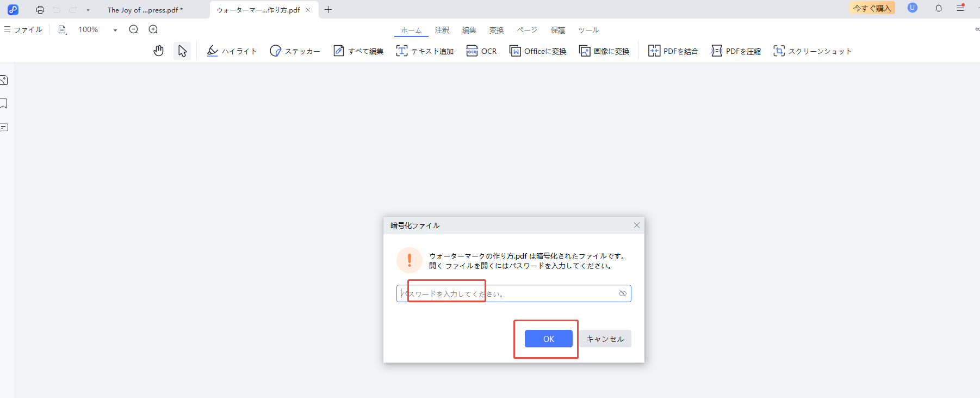Viewport: 980px width, 398px height.
Task: Click スクリーンショット in the toolbar
Action: pos(812,51)
